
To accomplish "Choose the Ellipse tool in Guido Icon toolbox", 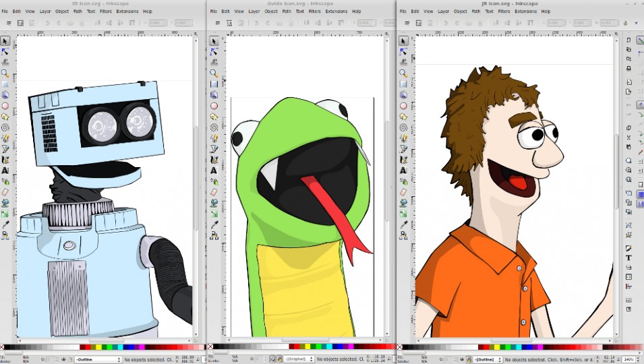I will pos(214,106).
